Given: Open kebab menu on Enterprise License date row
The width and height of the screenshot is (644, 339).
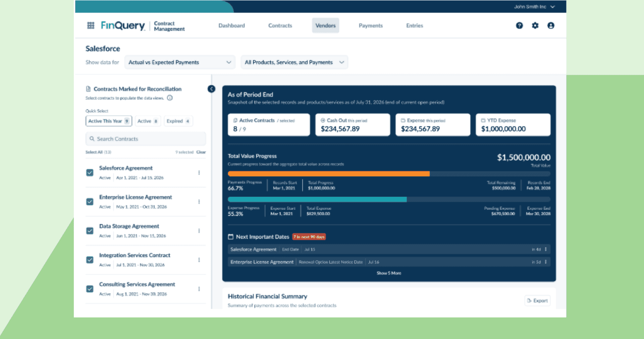Looking at the screenshot, I should click(546, 262).
